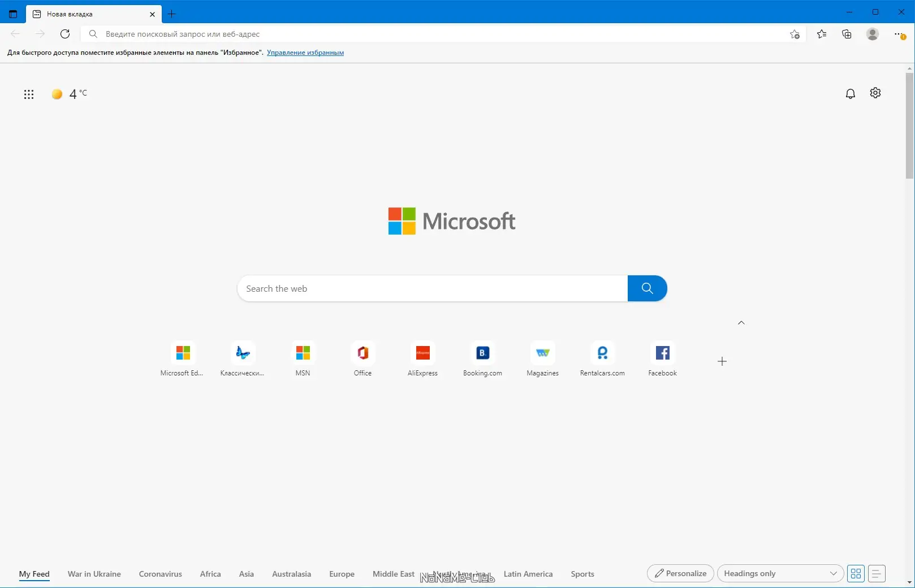Open the weather forecast widget showing 4 °C
This screenshot has height=588, width=915.
click(70, 94)
